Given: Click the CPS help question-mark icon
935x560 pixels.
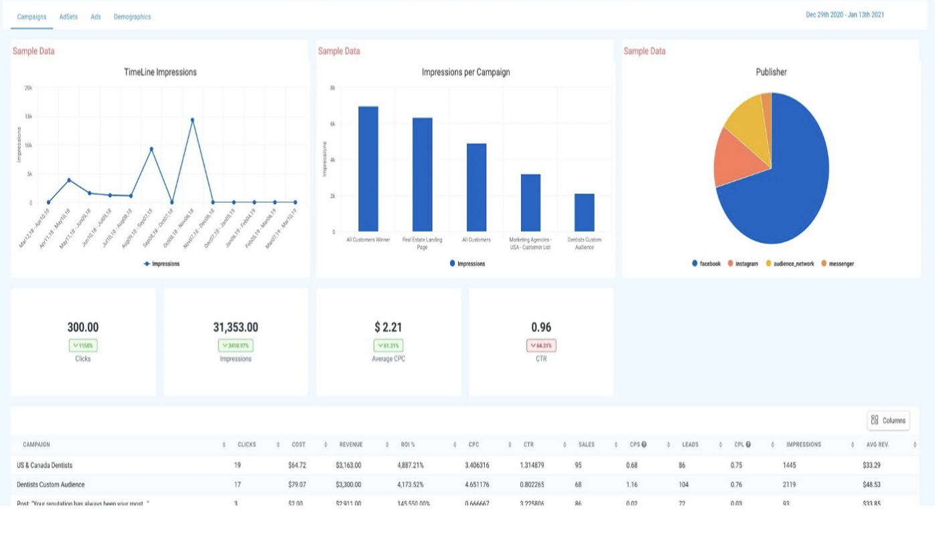Looking at the screenshot, I should [644, 444].
